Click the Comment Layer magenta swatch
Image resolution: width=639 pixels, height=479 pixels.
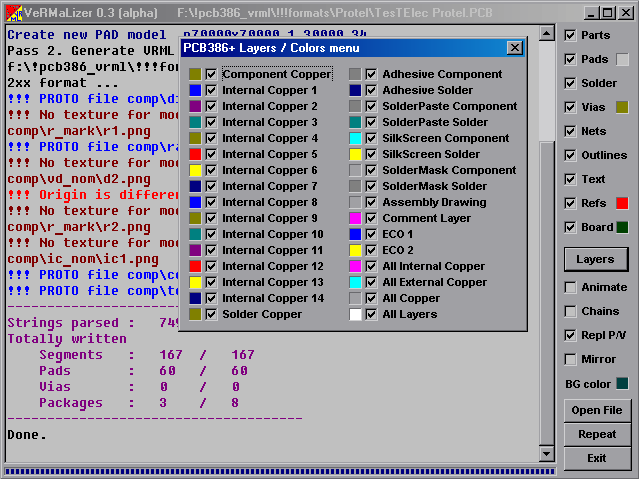[355, 218]
